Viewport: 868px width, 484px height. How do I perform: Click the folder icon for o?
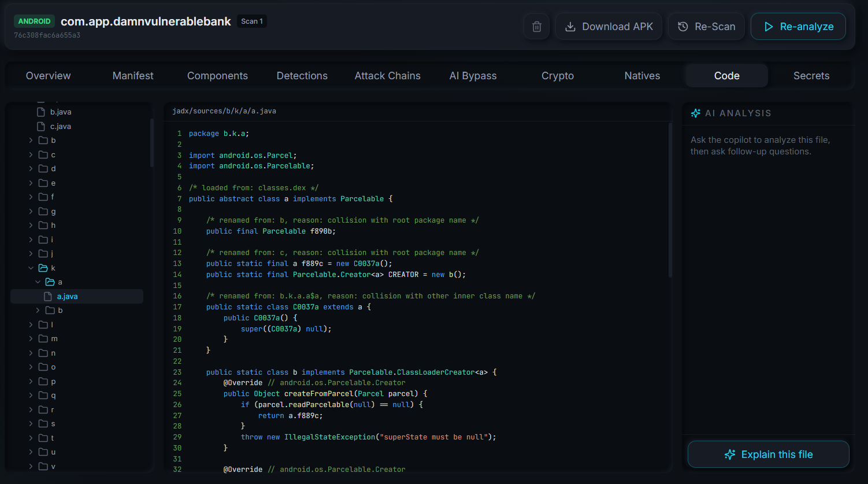pyautogui.click(x=43, y=367)
